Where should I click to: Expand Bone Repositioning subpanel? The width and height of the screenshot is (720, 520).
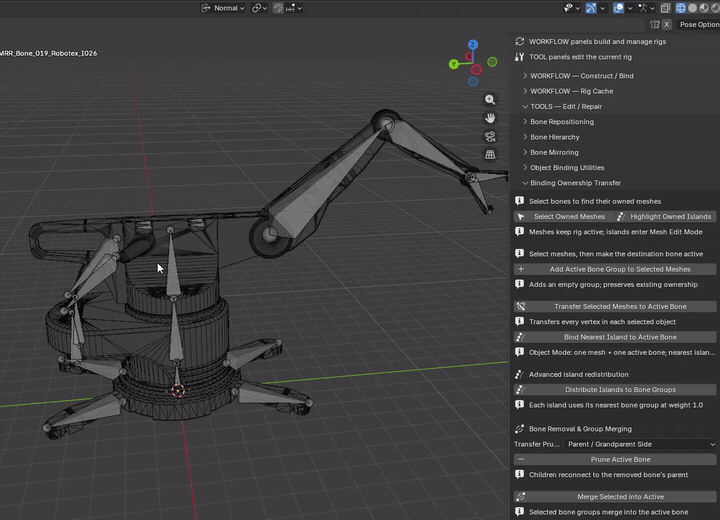pos(561,122)
